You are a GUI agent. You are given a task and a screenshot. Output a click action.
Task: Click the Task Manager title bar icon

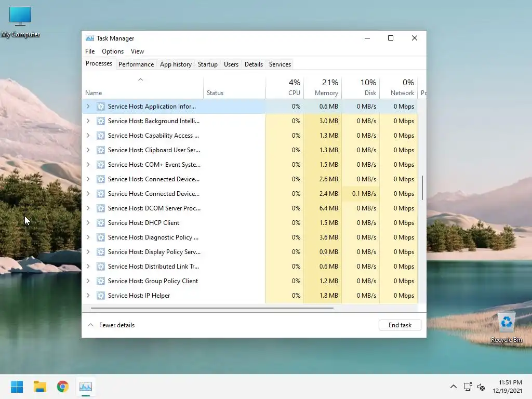point(89,38)
